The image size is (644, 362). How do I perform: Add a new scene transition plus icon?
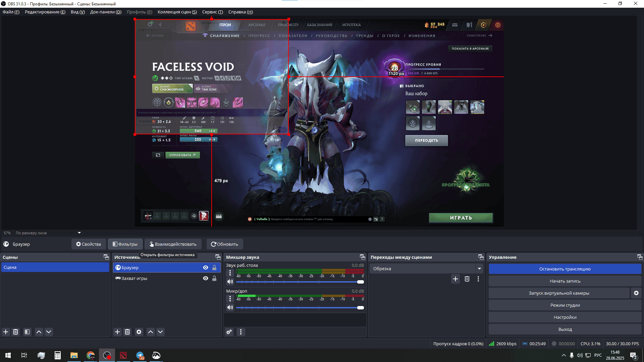tap(455, 279)
